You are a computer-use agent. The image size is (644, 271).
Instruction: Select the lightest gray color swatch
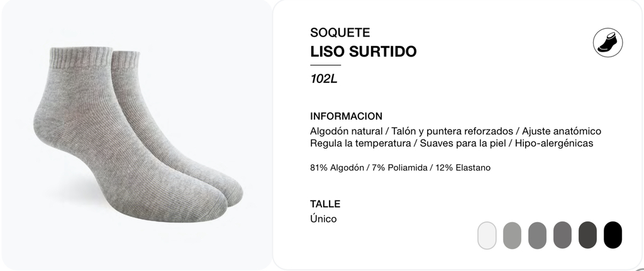coord(512,235)
